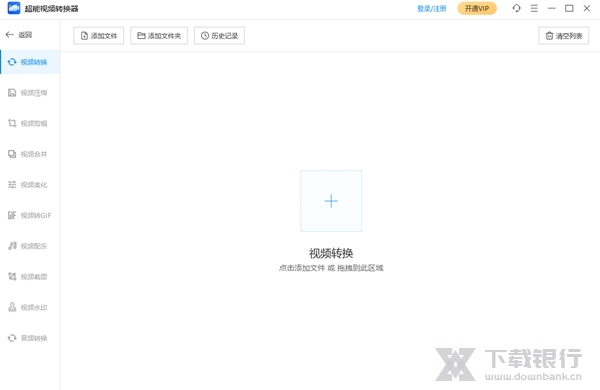Image resolution: width=600 pixels, height=390 pixels.
Task: Clear the list with 清空列表
Action: pyautogui.click(x=564, y=36)
